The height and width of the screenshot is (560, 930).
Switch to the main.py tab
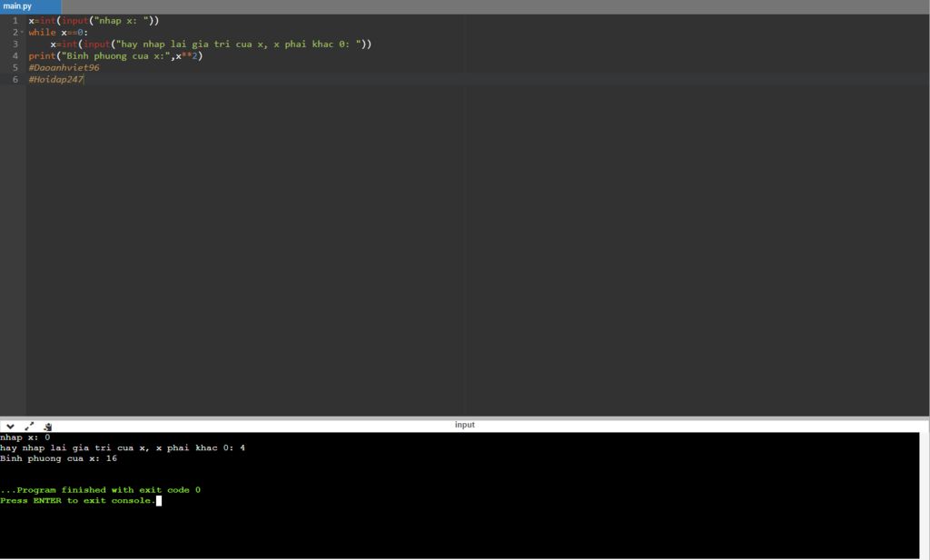click(x=30, y=6)
